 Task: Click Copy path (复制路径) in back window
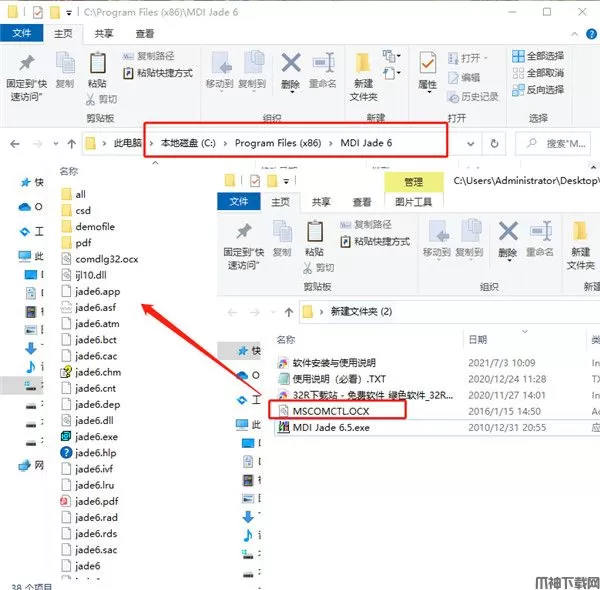(x=148, y=56)
